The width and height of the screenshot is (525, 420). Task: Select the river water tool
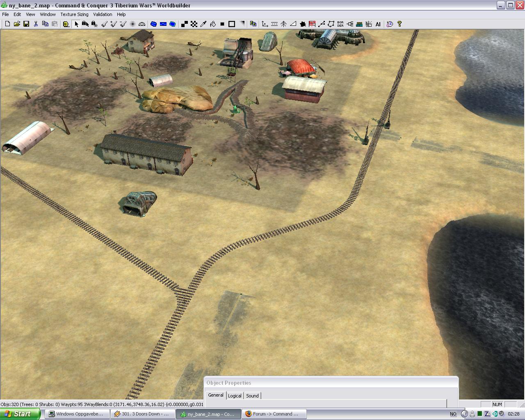(x=163, y=24)
